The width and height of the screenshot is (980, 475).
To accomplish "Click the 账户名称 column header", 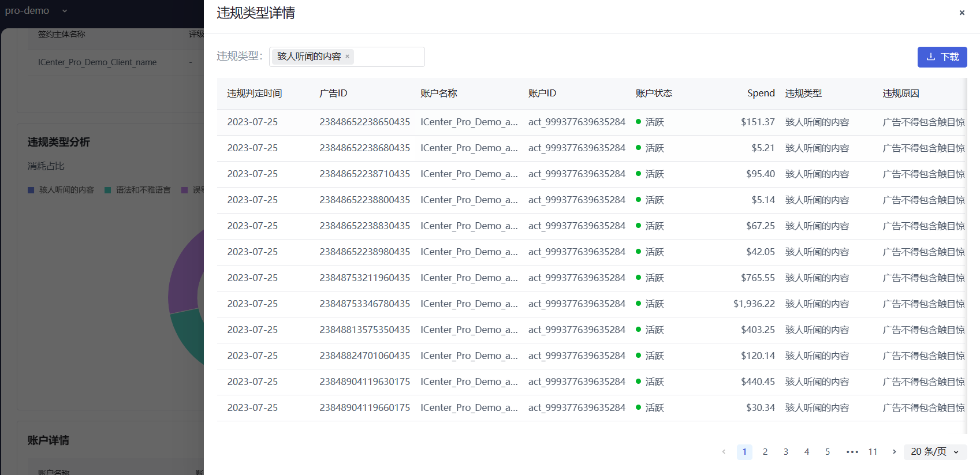I will click(439, 93).
